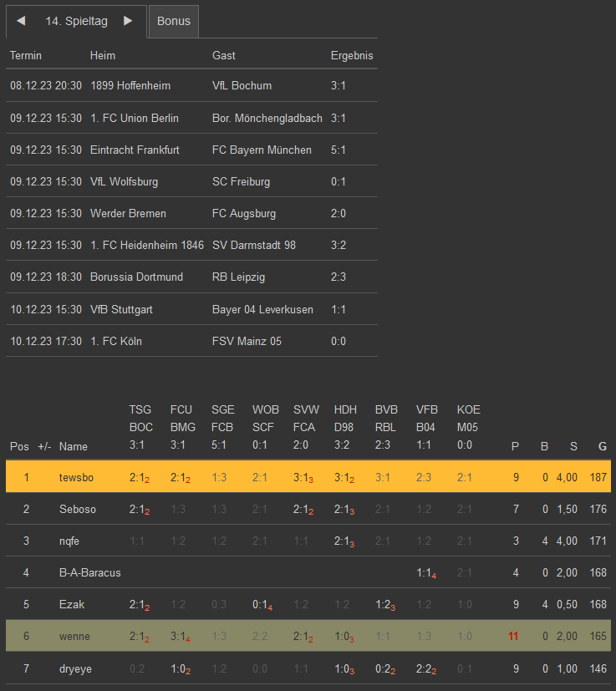Viewport: 616px width, 691px height.
Task: Select user B-A-Baracus in ranking
Action: click(x=89, y=572)
